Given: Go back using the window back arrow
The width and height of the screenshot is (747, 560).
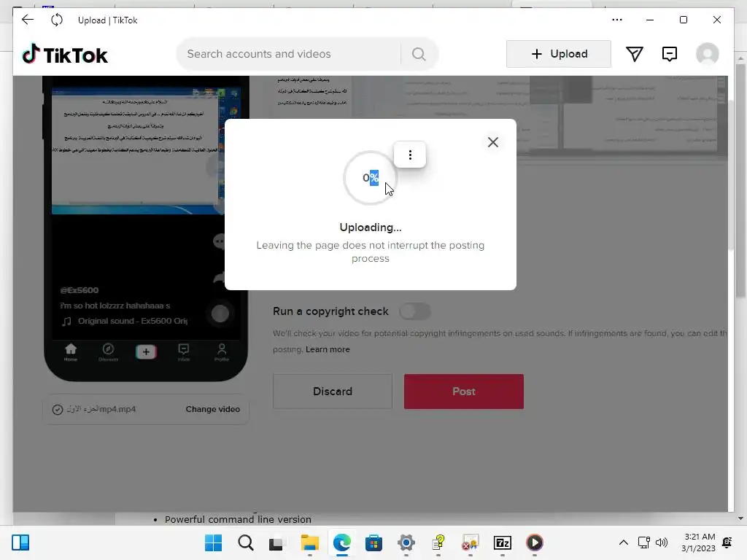Looking at the screenshot, I should click(x=28, y=20).
